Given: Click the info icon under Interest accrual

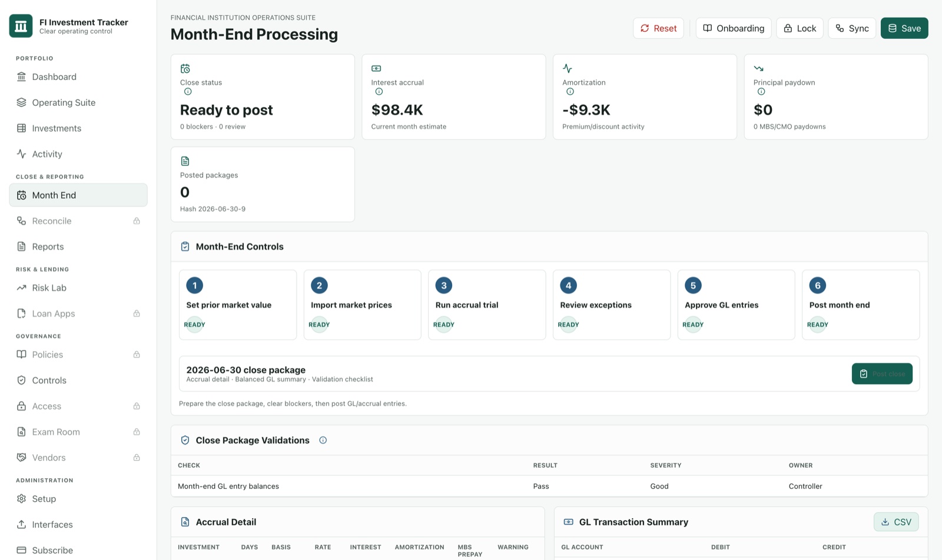Looking at the screenshot, I should click(x=379, y=92).
